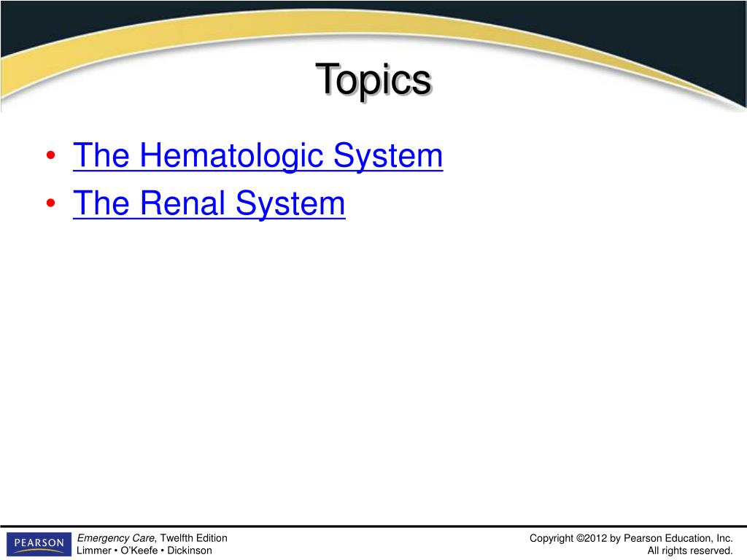Open The Hematologic System link
747x560 pixels.
pyautogui.click(x=258, y=155)
